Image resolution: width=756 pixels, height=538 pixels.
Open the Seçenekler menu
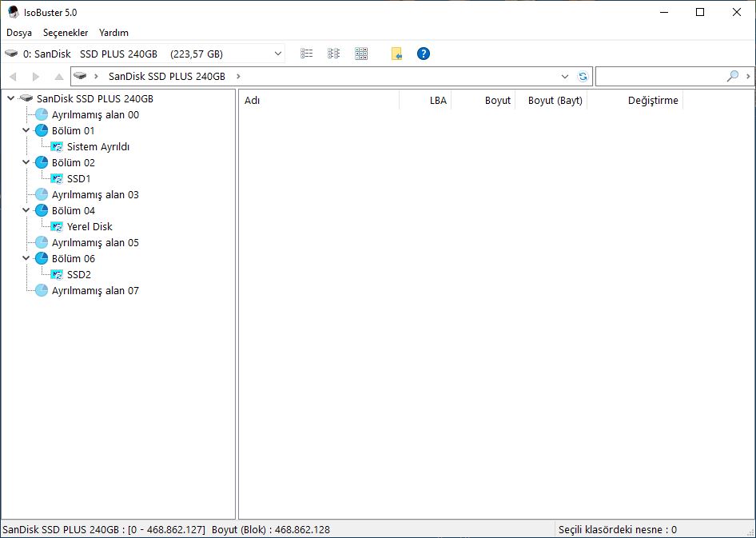[66, 33]
